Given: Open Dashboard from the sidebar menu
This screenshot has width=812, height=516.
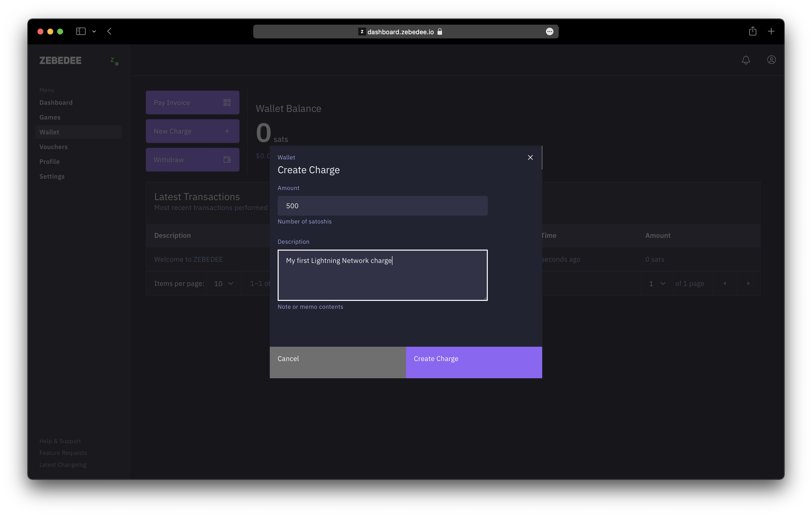Looking at the screenshot, I should [56, 103].
